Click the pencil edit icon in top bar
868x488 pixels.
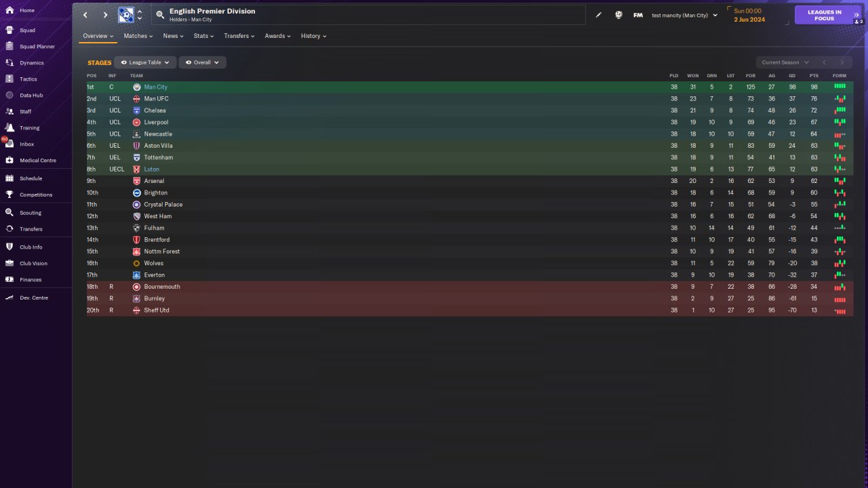tap(598, 15)
